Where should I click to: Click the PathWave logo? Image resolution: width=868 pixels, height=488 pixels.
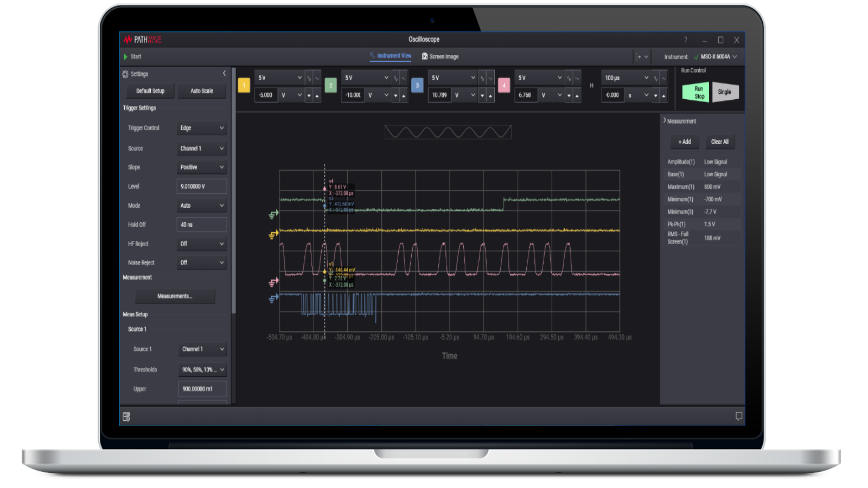(x=143, y=39)
